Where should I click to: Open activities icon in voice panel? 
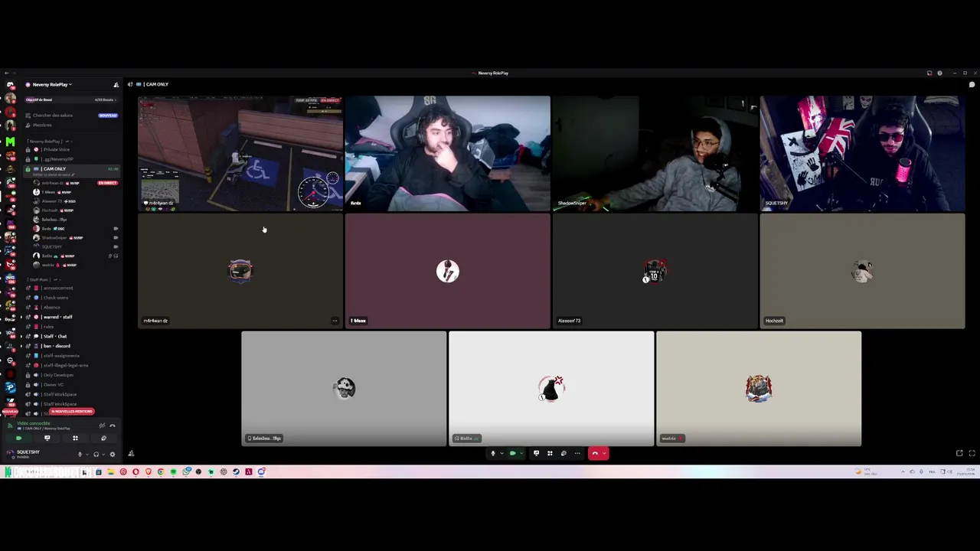pos(75,439)
